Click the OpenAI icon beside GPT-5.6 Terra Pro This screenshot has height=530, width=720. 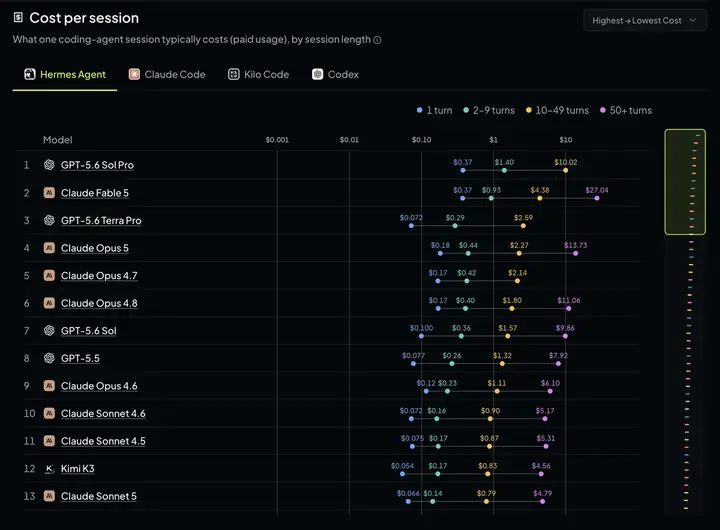(49, 220)
